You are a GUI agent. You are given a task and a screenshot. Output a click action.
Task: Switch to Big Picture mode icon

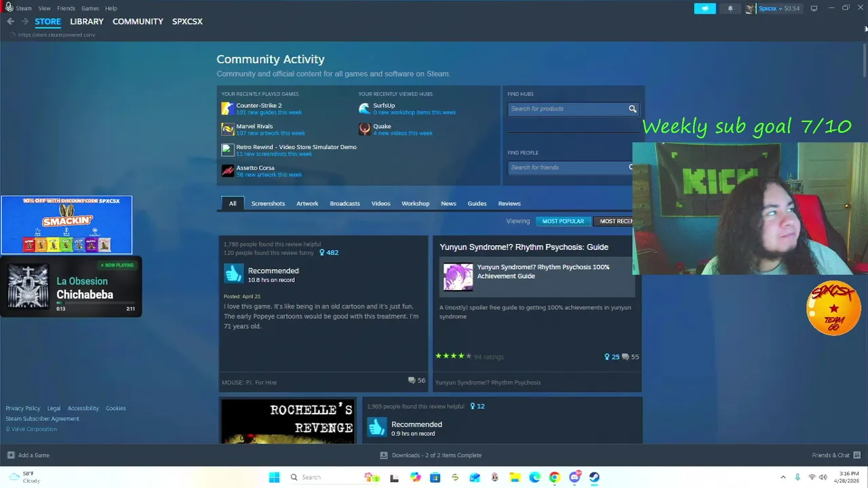coord(814,8)
